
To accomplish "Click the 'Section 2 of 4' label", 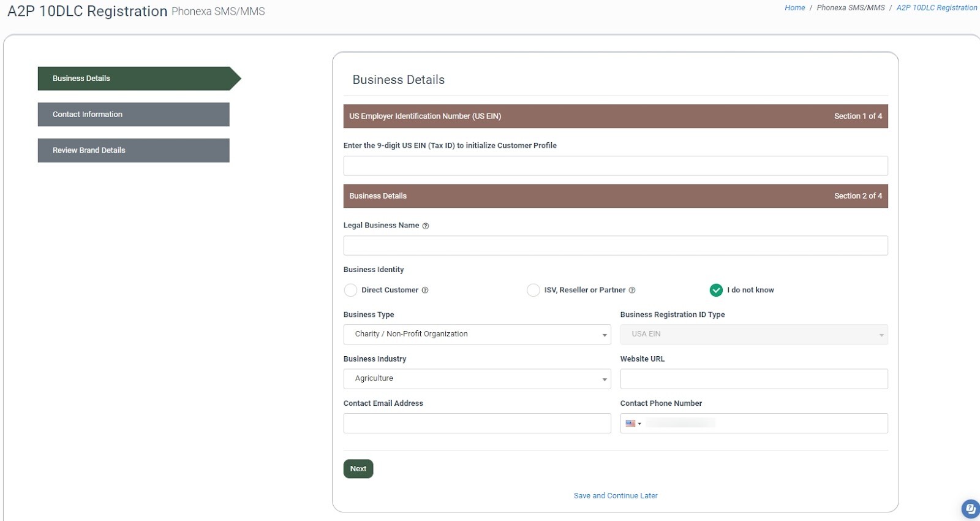I will [x=858, y=196].
